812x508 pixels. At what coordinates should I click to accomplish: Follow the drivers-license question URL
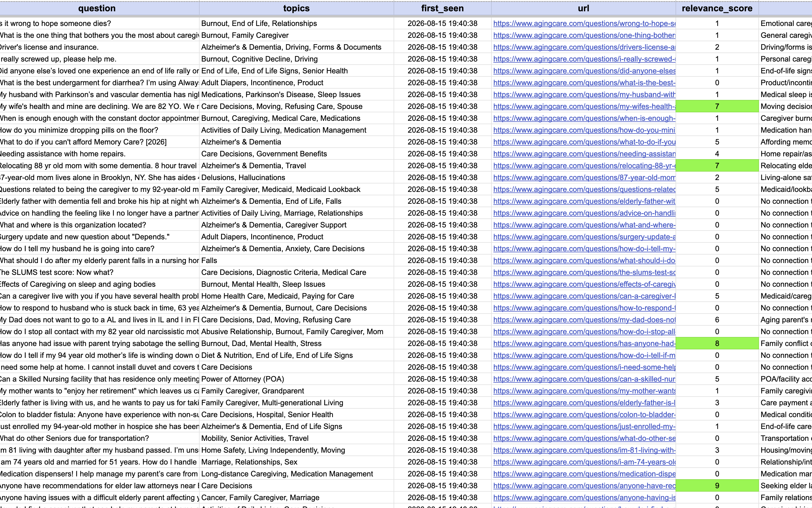[584, 47]
